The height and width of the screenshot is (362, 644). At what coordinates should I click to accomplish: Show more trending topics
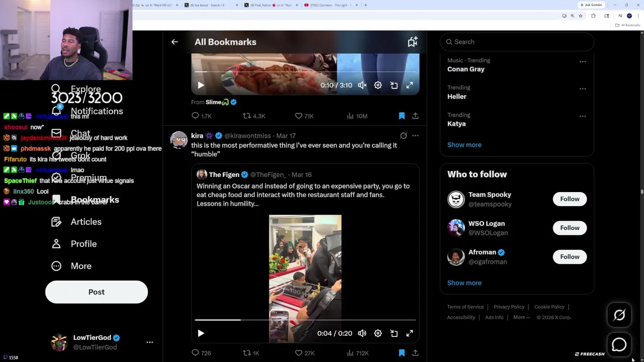[464, 145]
